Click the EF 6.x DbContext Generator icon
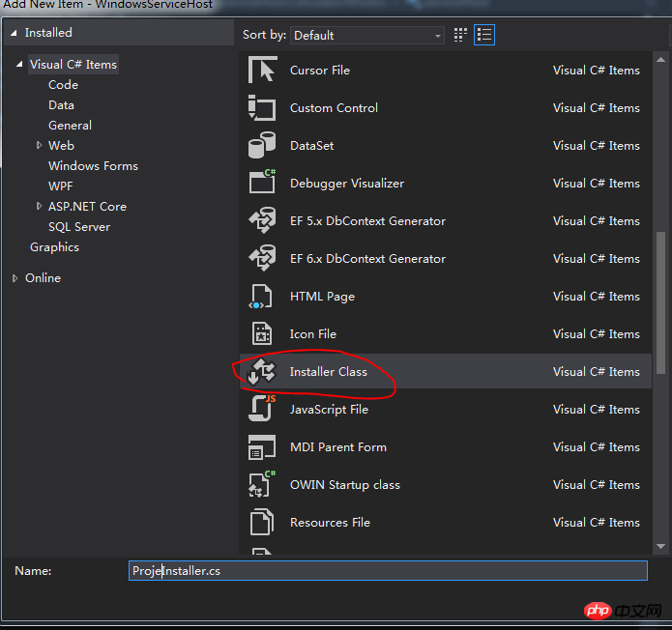The image size is (672, 630). (262, 258)
